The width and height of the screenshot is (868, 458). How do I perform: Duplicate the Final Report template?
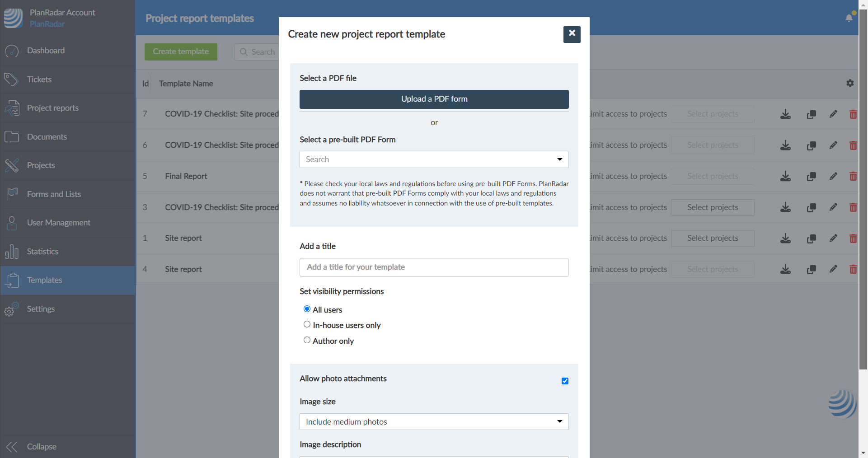click(x=811, y=177)
